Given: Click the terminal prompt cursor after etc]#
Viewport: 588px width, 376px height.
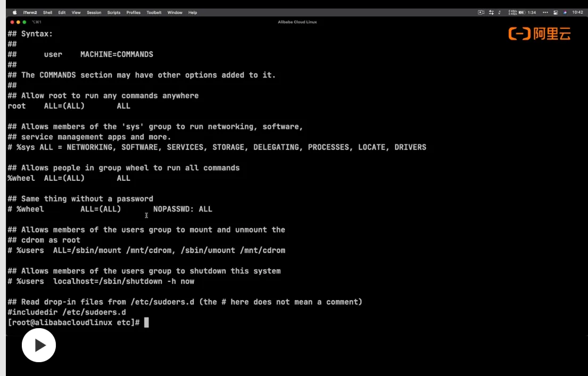Looking at the screenshot, I should pyautogui.click(x=146, y=322).
